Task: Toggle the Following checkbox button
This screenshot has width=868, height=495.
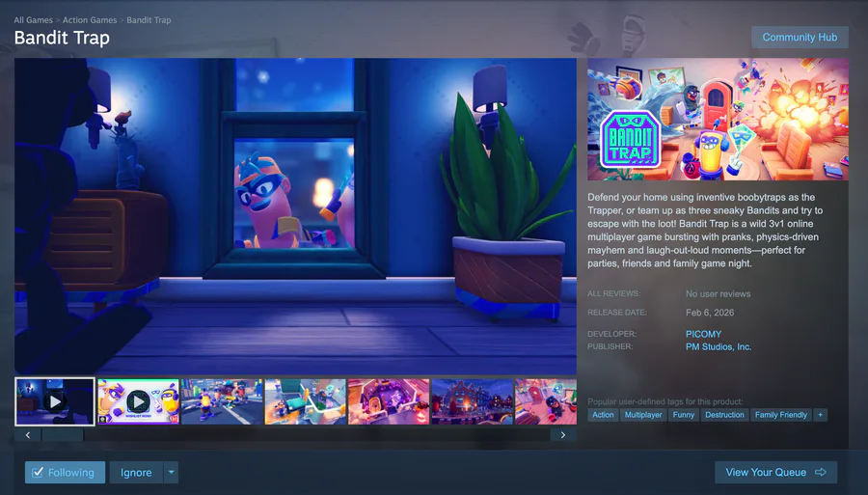Action: pyautogui.click(x=65, y=472)
